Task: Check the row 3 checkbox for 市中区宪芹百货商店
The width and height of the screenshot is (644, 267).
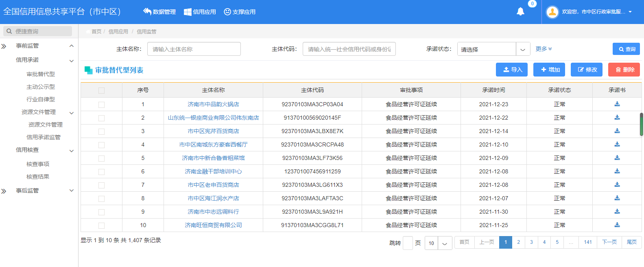Action: tap(101, 131)
